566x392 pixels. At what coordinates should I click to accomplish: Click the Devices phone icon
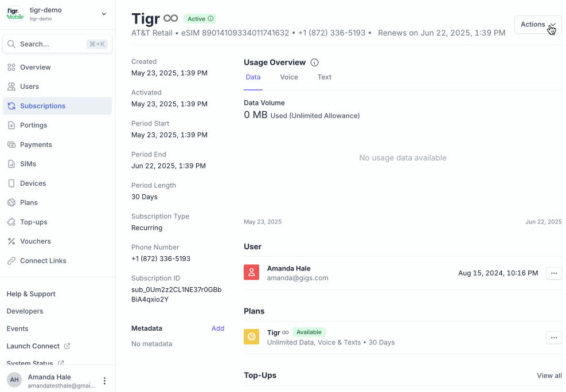[11, 183]
